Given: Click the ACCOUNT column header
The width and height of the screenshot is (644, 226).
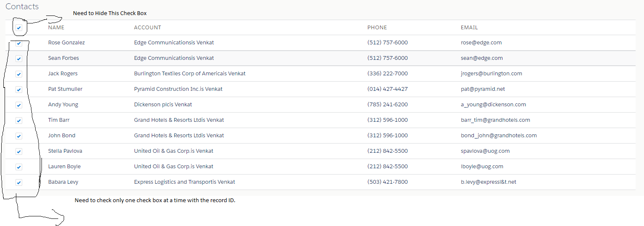Looking at the screenshot, I should 147,28.
